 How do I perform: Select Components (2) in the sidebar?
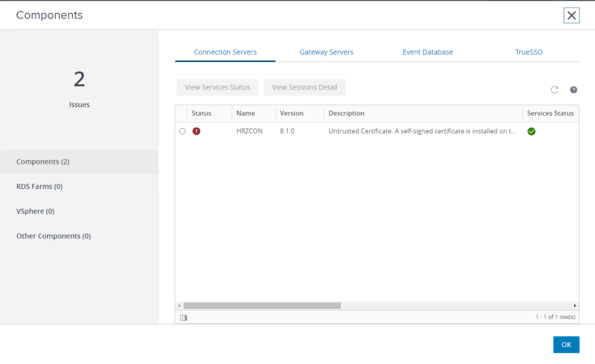pyautogui.click(x=43, y=162)
